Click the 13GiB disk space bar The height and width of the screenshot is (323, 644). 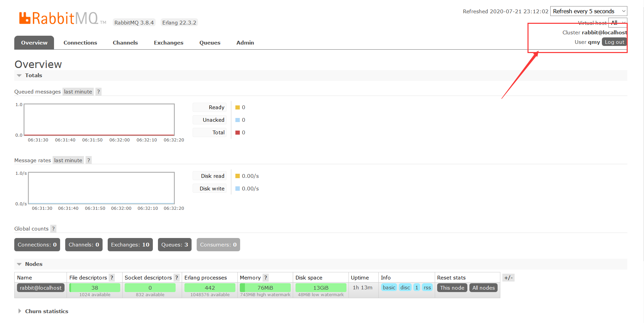pyautogui.click(x=321, y=288)
